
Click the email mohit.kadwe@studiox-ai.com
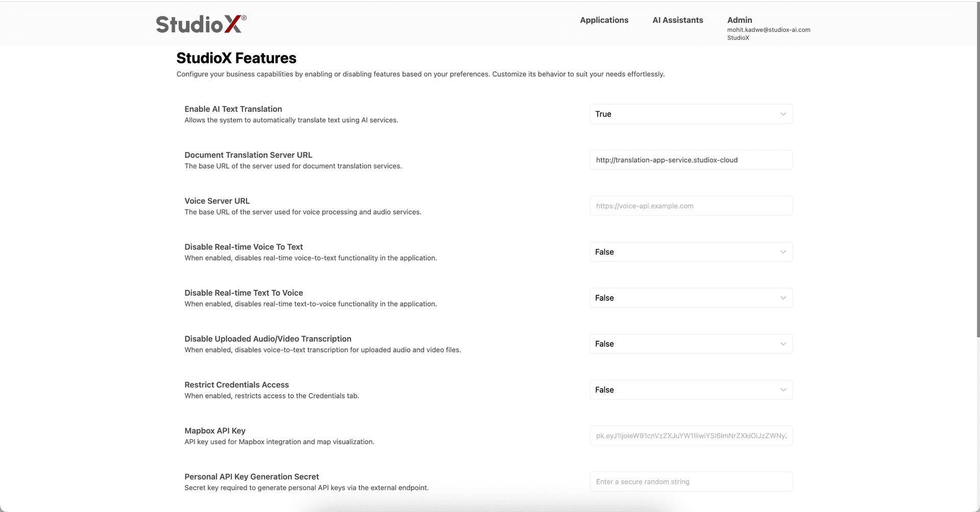pos(769,30)
